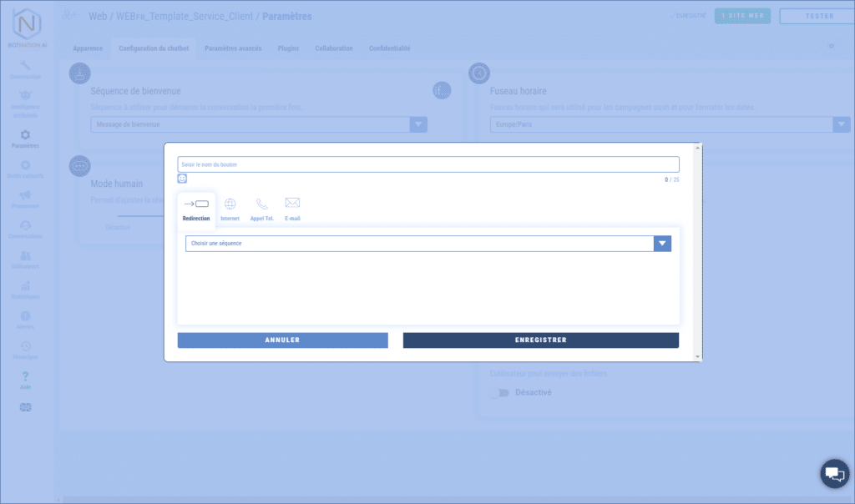Click the Aide question mark icon
This screenshot has width=855, height=504.
point(25,377)
